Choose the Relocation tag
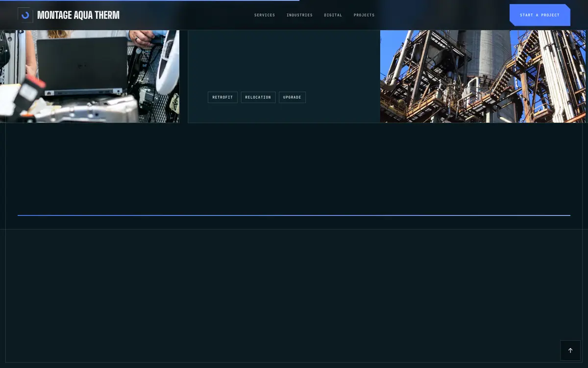The height and width of the screenshot is (368, 588). (258, 97)
